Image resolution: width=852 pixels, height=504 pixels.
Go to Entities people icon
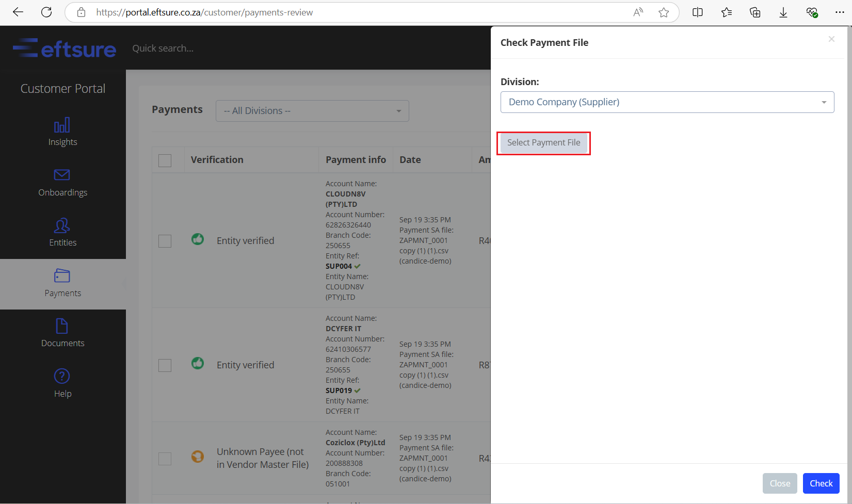(62, 225)
